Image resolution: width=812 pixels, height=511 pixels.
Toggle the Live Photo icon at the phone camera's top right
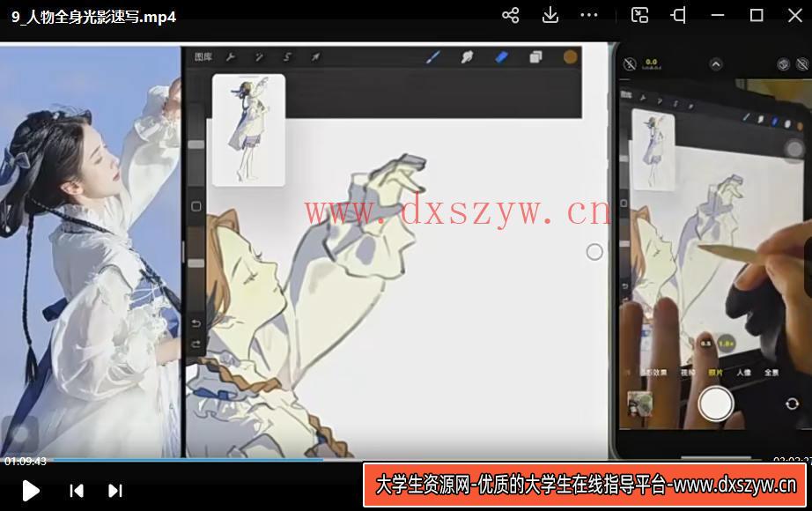click(801, 63)
